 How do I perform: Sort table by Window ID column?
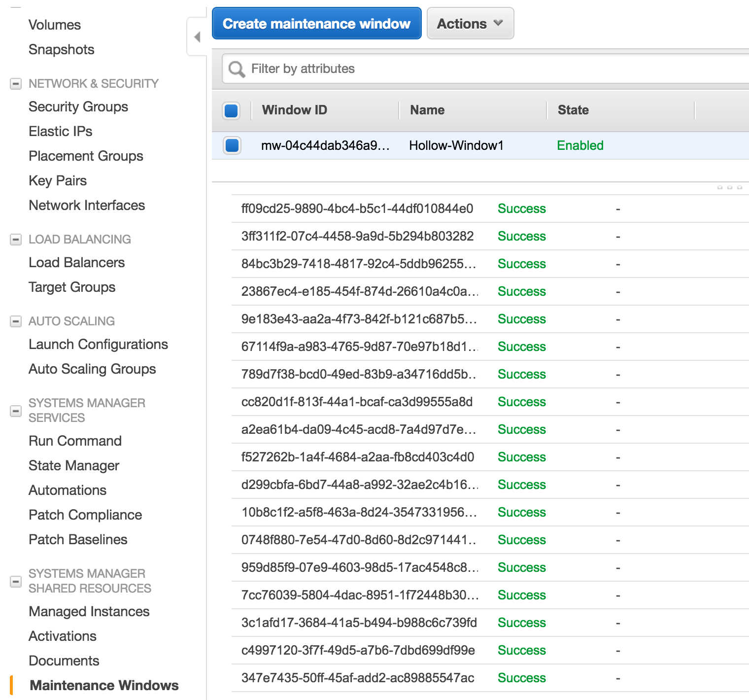point(294,110)
